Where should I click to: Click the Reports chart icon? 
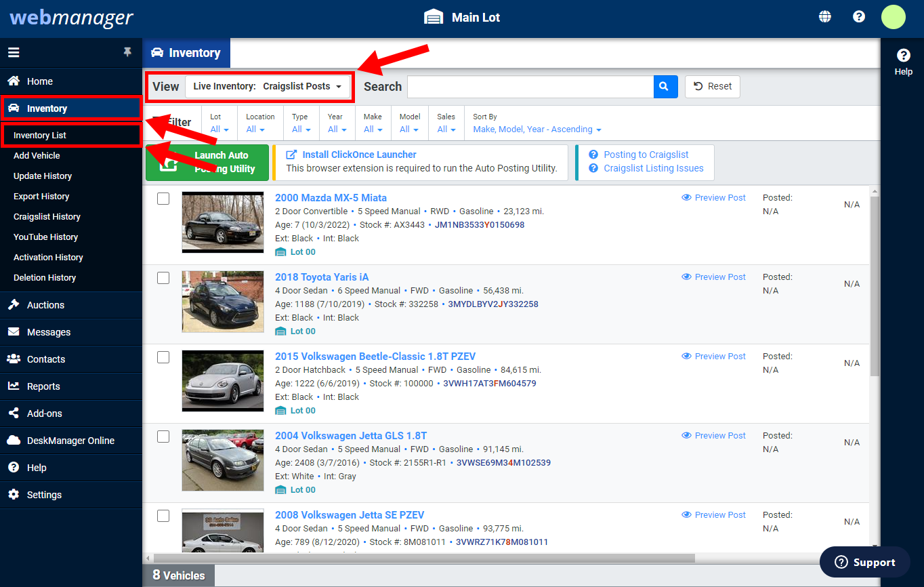click(14, 386)
